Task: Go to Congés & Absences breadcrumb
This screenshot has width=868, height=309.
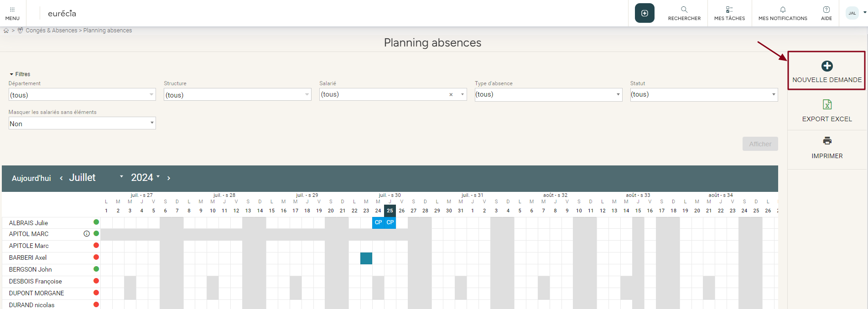Action: tap(51, 31)
